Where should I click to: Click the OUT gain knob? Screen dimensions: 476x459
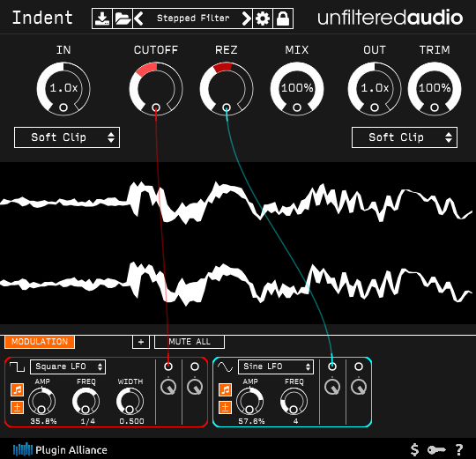click(x=375, y=89)
